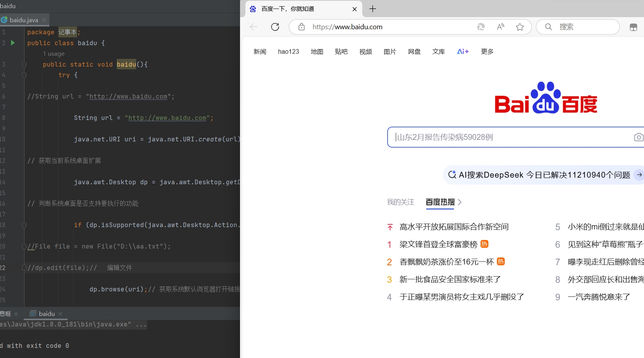Click the package 记事本 name in code

coord(68,32)
